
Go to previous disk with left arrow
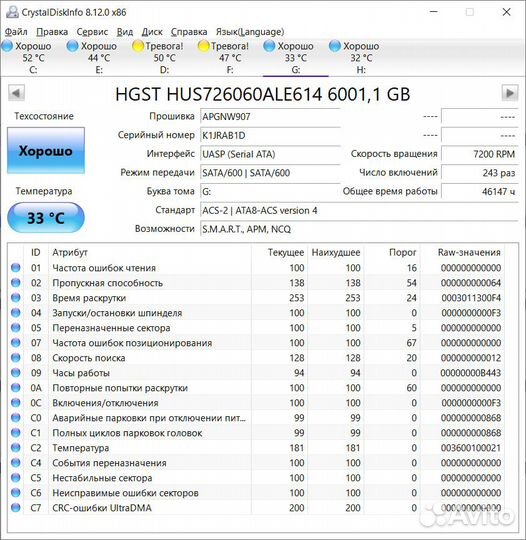click(16, 93)
